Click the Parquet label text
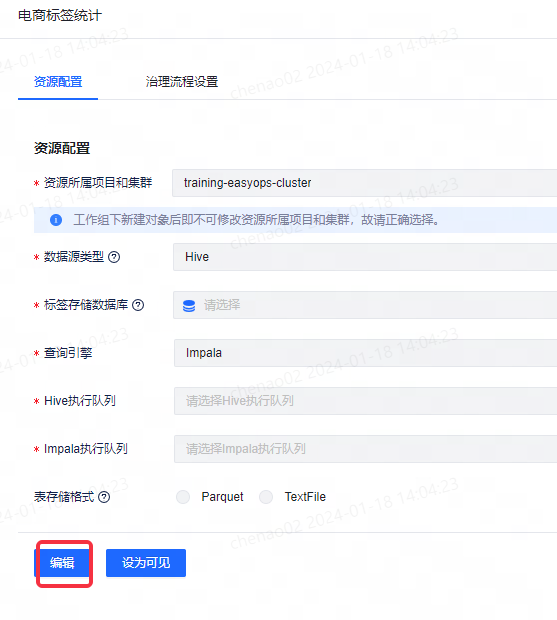 [x=222, y=497]
